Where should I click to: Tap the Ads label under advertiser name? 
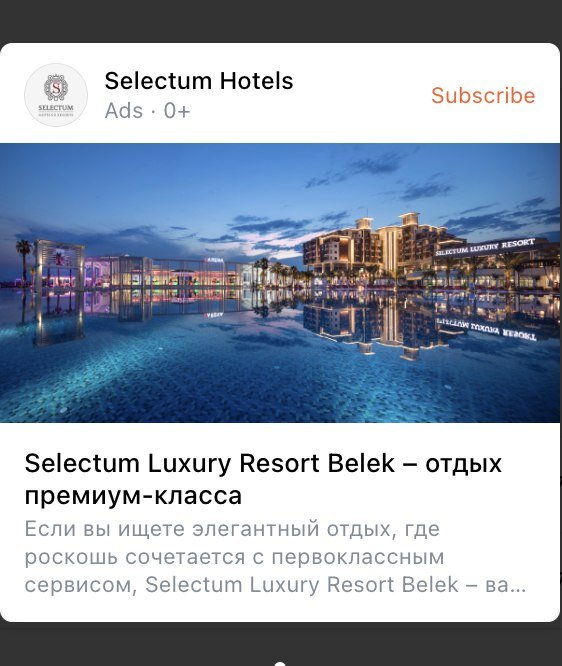tap(124, 111)
